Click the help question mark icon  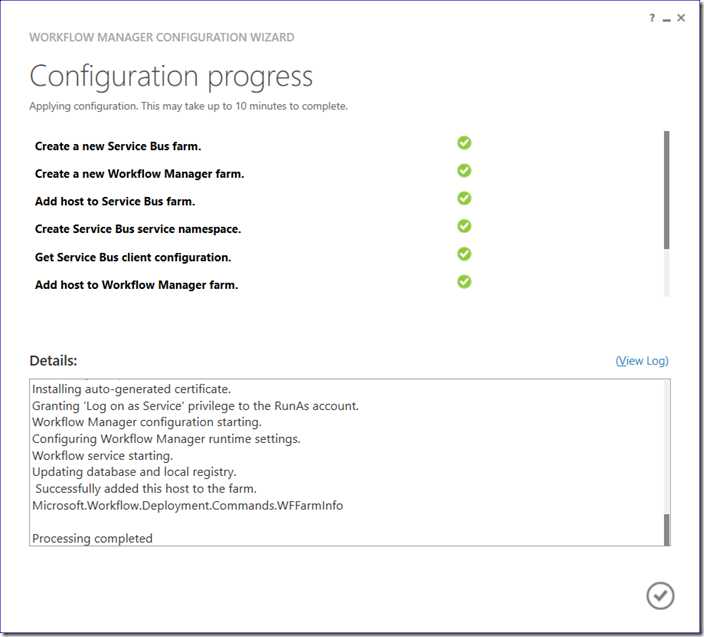(652, 18)
